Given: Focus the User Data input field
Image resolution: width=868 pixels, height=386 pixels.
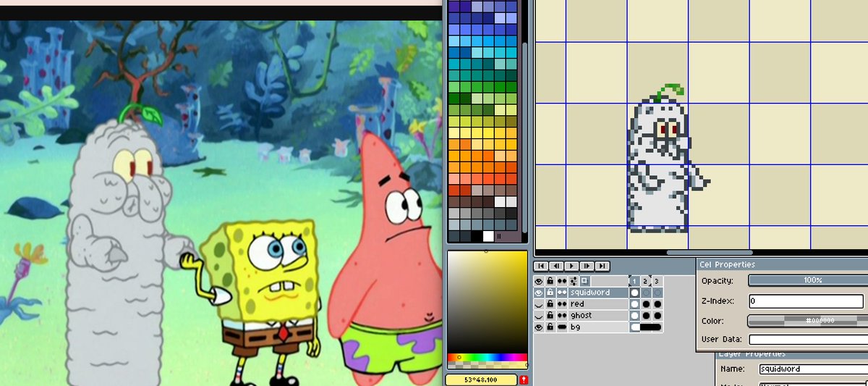Looking at the screenshot, I should 807,339.
